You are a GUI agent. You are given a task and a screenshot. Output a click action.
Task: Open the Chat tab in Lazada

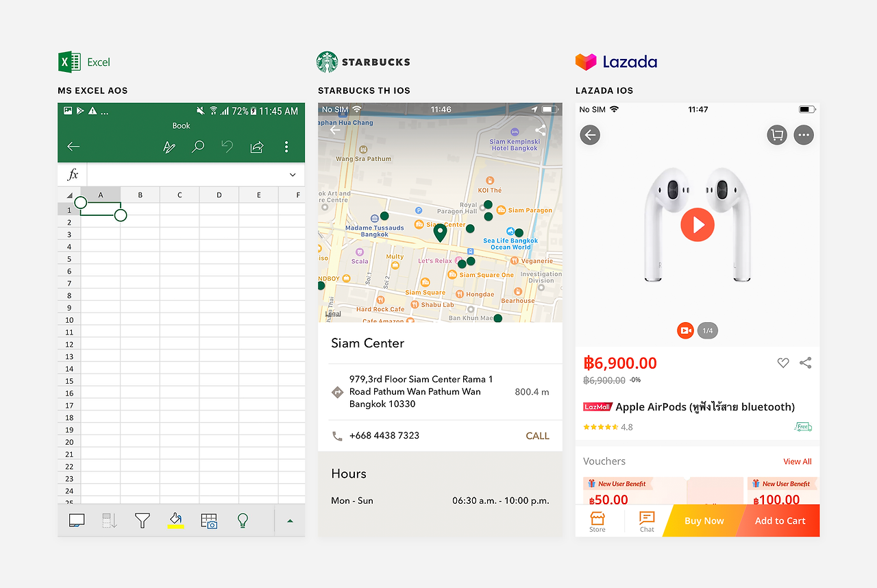(647, 522)
